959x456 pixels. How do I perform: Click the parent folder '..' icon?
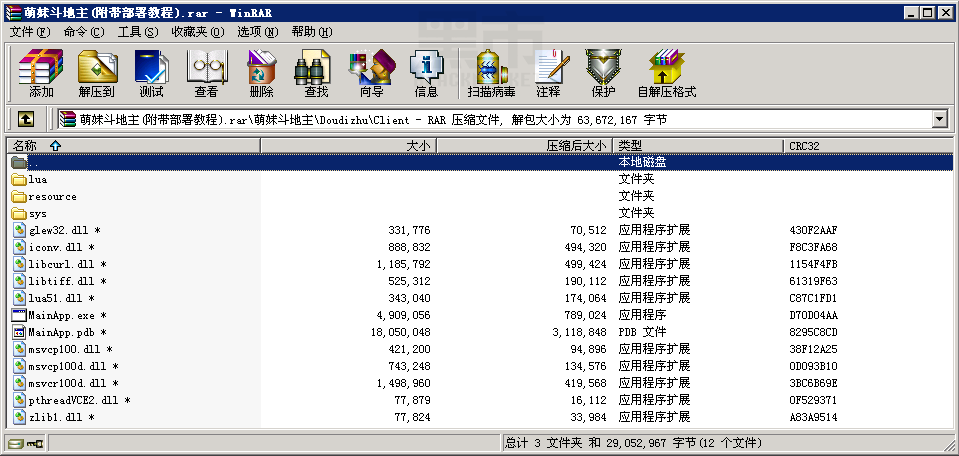[x=19, y=163]
